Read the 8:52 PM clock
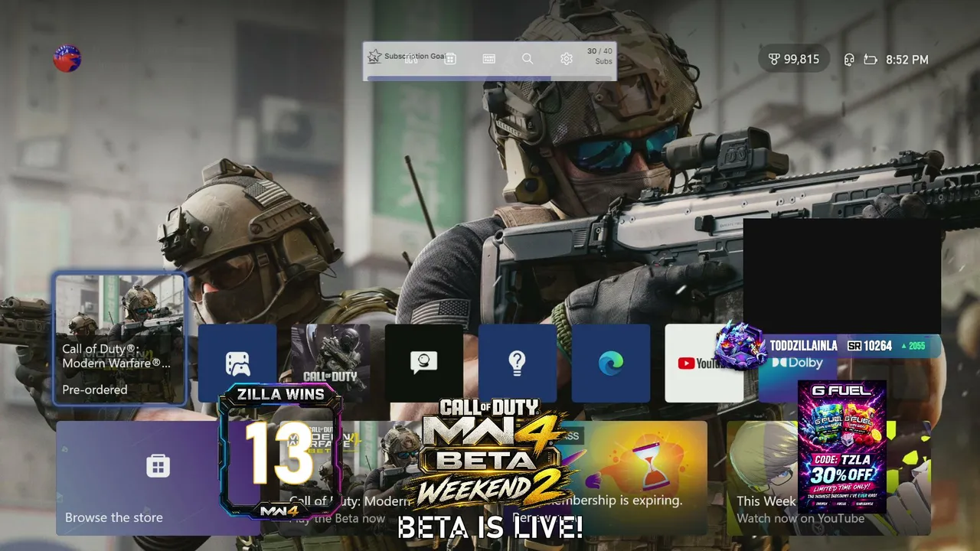Image resolution: width=980 pixels, height=551 pixels. click(x=907, y=60)
